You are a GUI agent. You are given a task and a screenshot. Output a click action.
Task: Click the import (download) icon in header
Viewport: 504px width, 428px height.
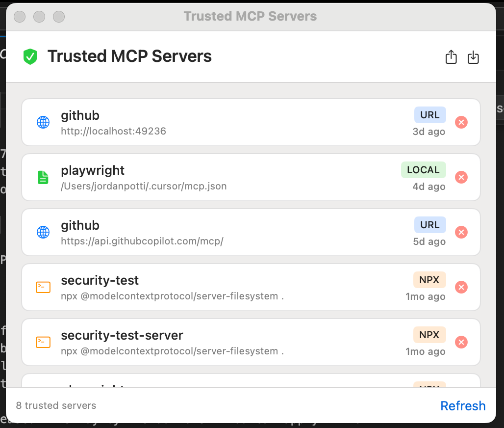473,57
